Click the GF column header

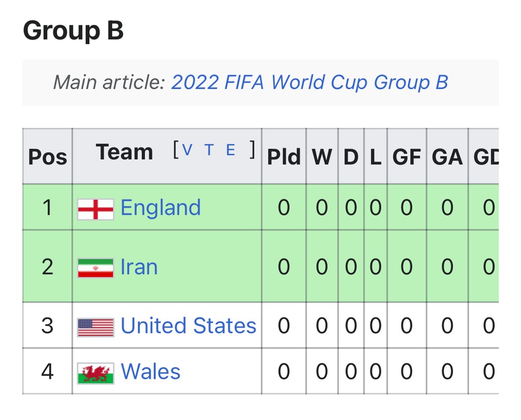(x=407, y=156)
